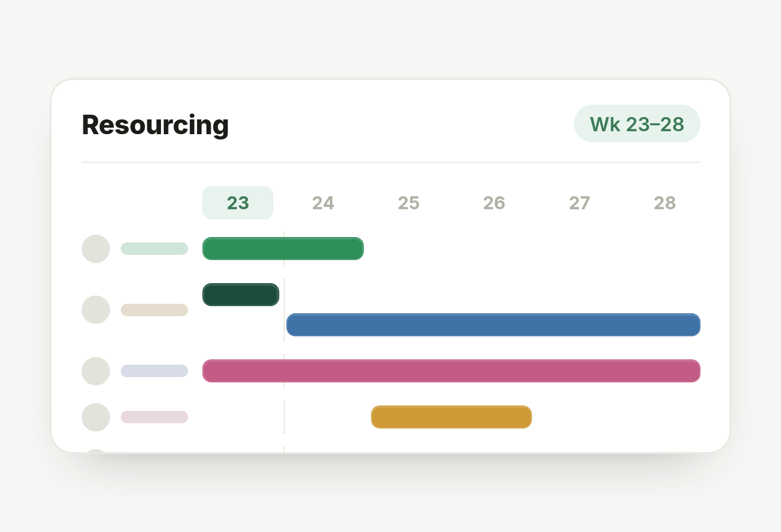This screenshot has height=532, width=781.
Task: Select week 25 column header
Action: pyautogui.click(x=409, y=203)
